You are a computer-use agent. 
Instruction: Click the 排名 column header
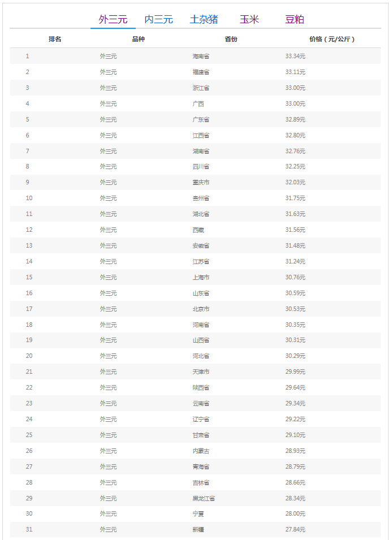click(x=55, y=39)
